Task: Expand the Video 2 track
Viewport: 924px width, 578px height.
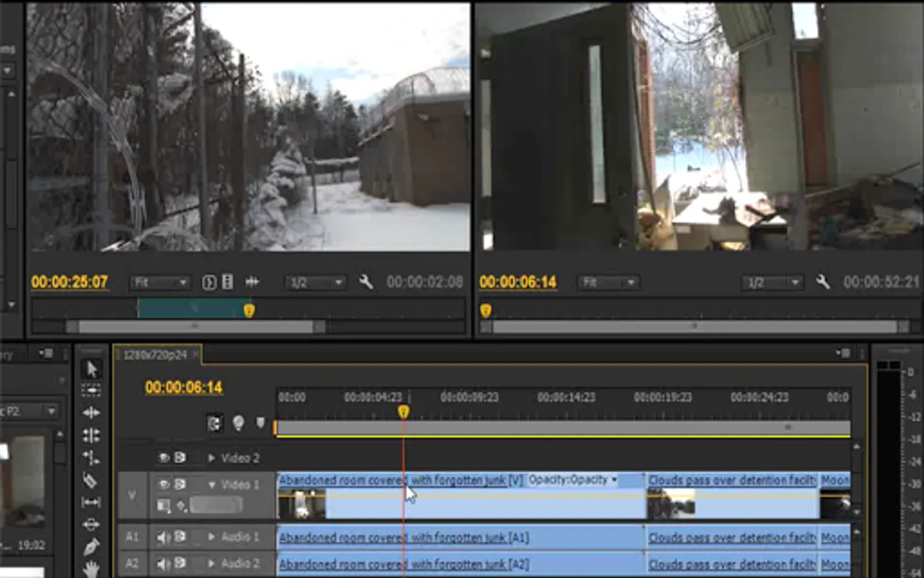Action: pos(211,458)
